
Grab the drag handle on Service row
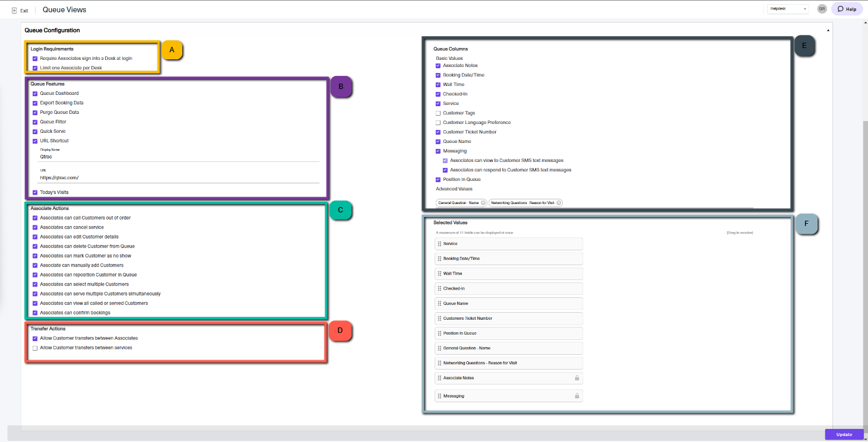coord(439,244)
